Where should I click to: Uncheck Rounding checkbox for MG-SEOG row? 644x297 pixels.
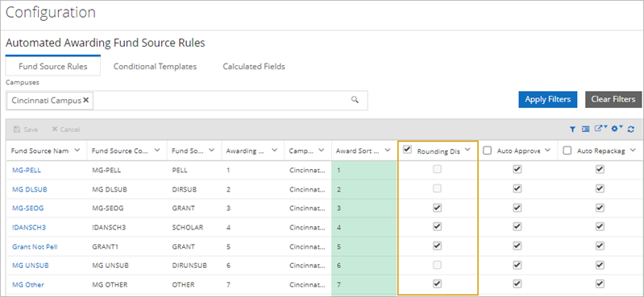437,208
